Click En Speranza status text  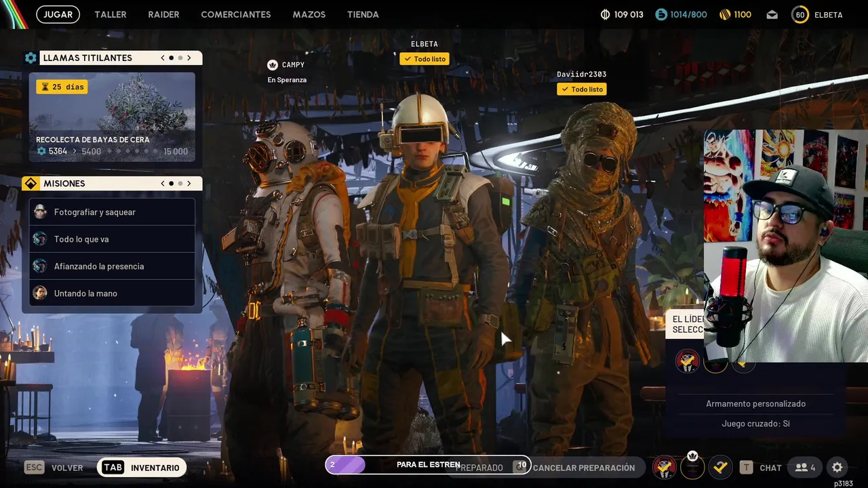click(287, 80)
